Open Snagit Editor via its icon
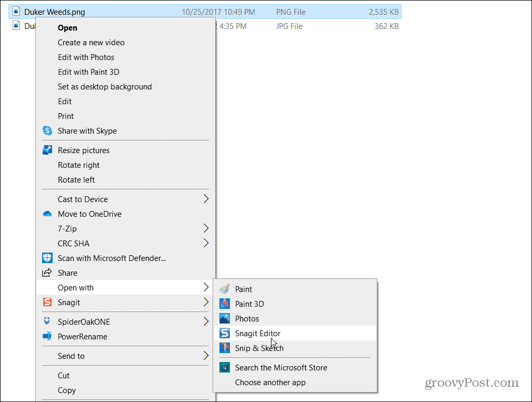 point(224,333)
